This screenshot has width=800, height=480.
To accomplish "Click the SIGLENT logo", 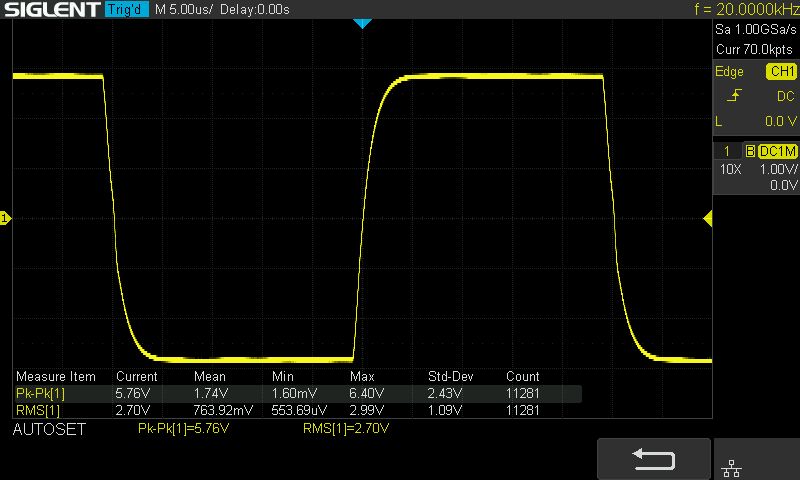I will pyautogui.click(x=52, y=9).
